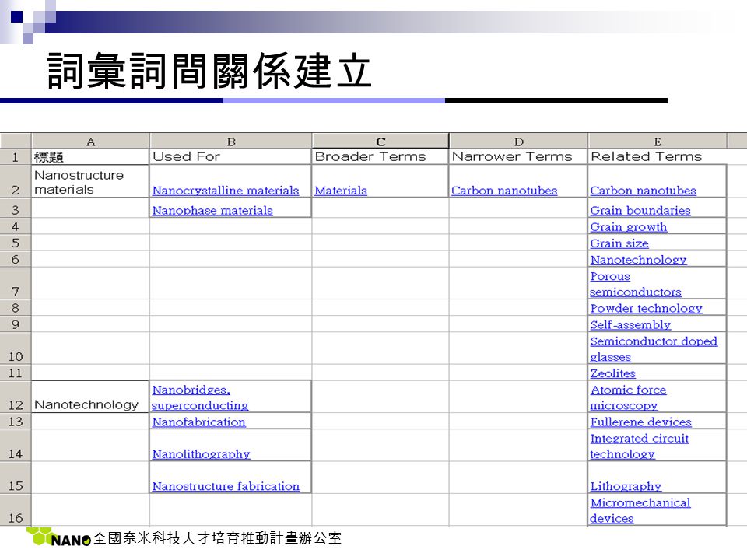Open the Lithography link
Image resolution: width=747 pixels, height=560 pixels.
[x=626, y=486]
